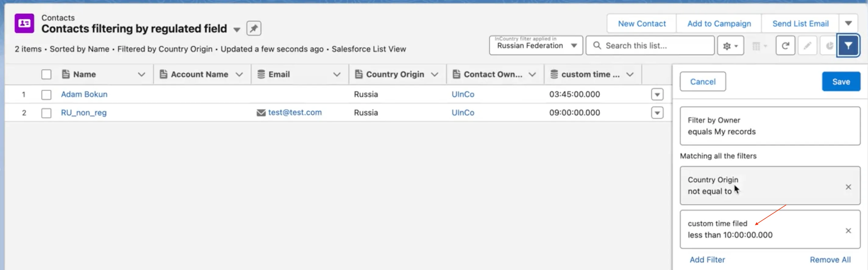
Task: Remove the Country Origin filter
Action: point(848,187)
